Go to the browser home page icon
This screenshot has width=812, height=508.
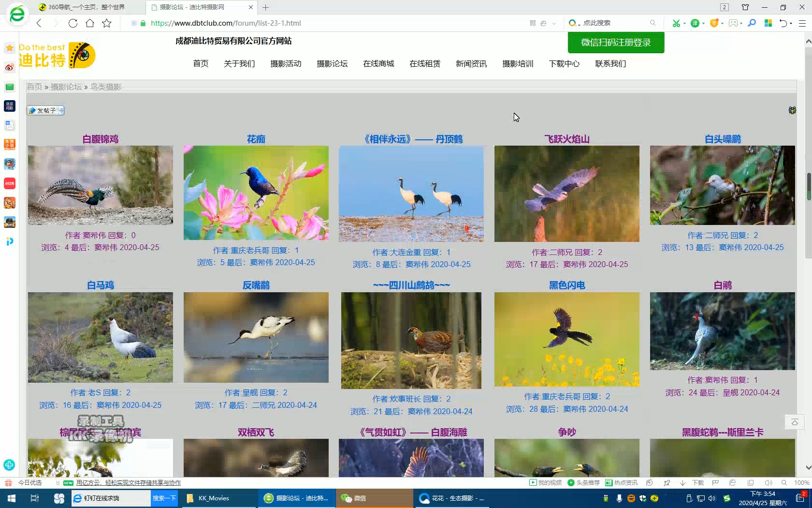(90, 23)
